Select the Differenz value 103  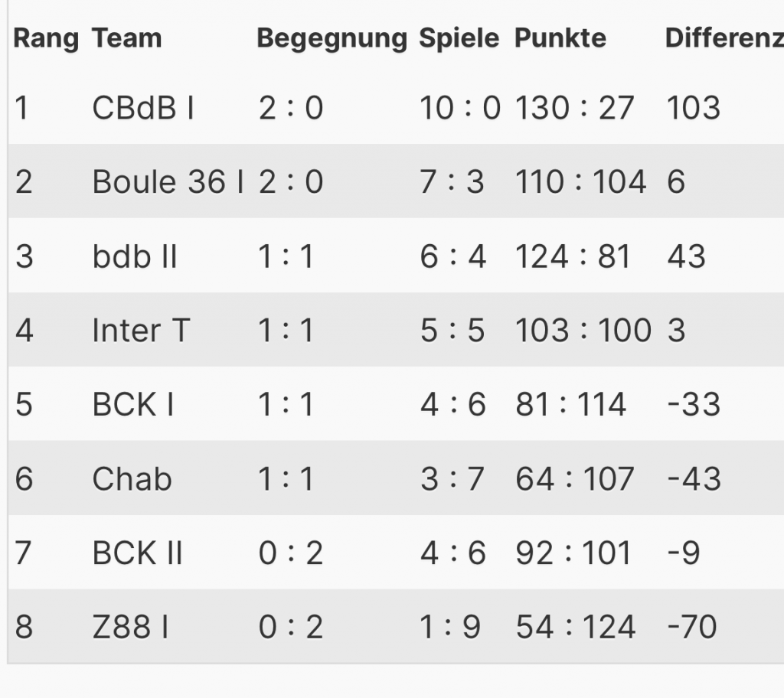(693, 108)
